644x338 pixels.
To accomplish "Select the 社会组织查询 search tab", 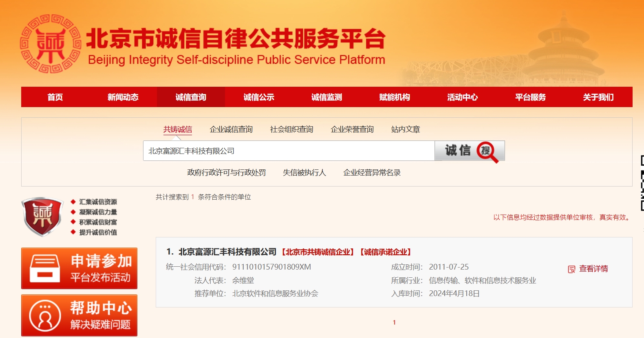I will click(x=291, y=129).
